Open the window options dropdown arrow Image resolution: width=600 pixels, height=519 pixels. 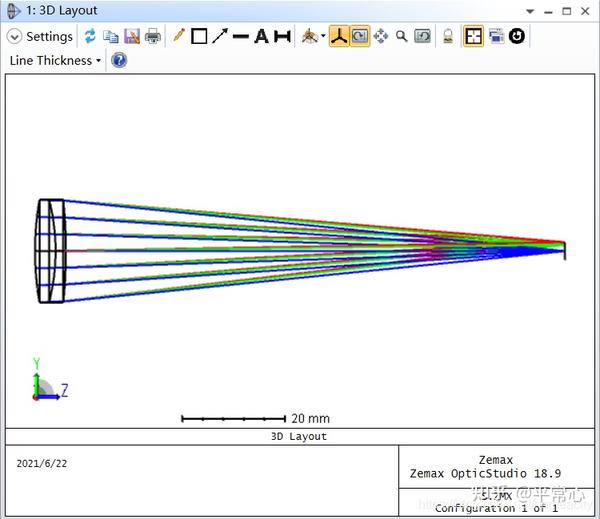[x=530, y=11]
